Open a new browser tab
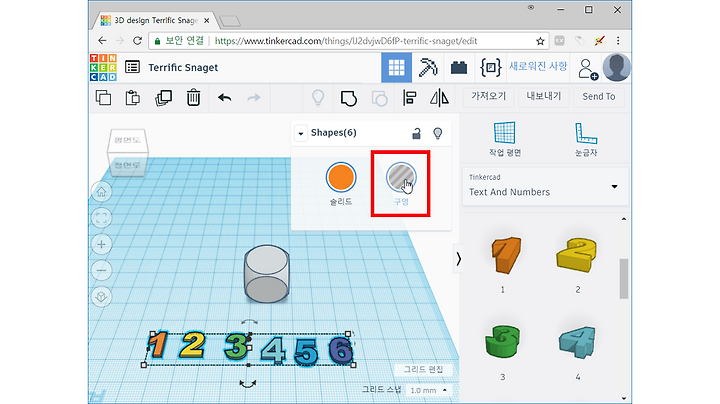The width and height of the screenshot is (720, 404). (230, 21)
